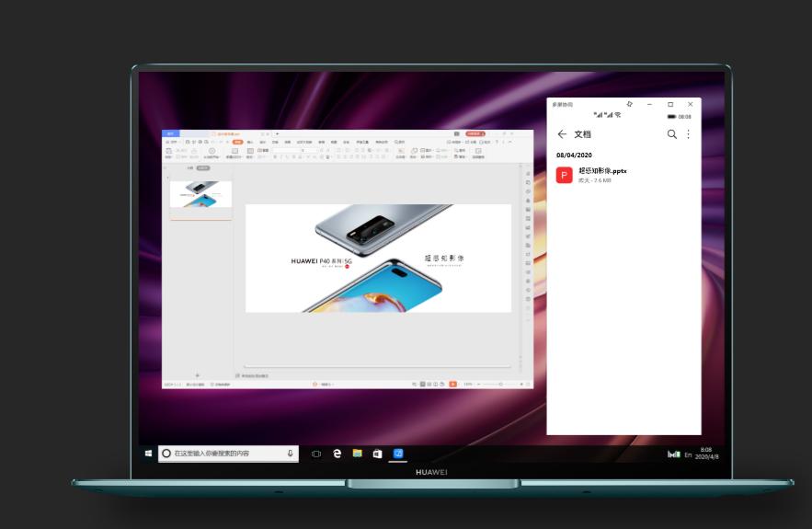Open the 超感知影像.pptx file

coord(602,170)
